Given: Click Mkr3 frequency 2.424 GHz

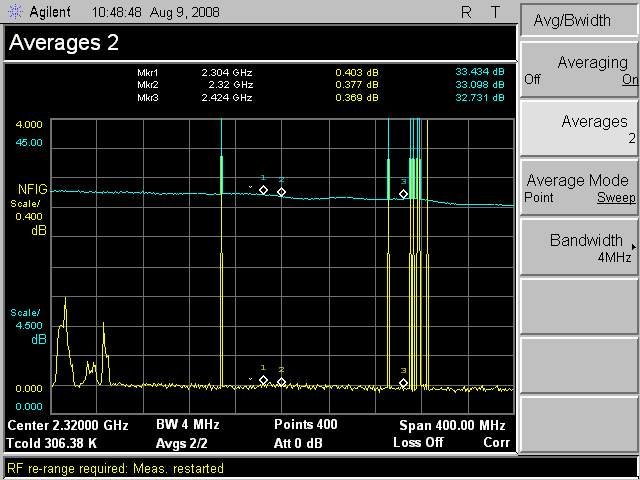Looking at the screenshot, I should [x=227, y=98].
